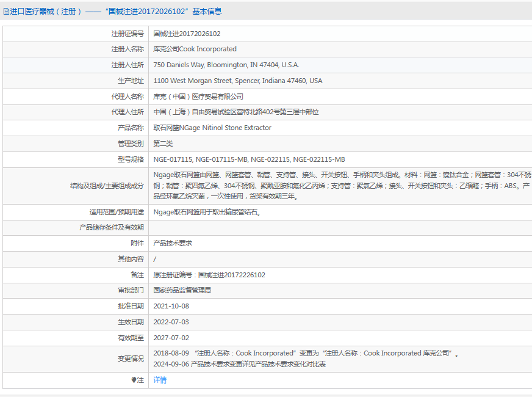
Task: Select the structure description starting Ngage取石网篮由网篮
Action: 342,186
